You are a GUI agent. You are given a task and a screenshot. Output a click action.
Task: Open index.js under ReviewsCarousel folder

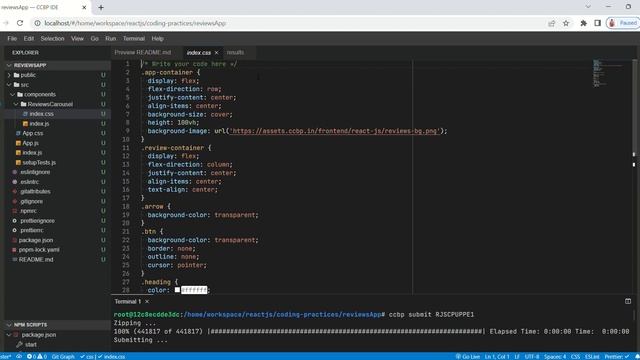pyautogui.click(x=39, y=124)
